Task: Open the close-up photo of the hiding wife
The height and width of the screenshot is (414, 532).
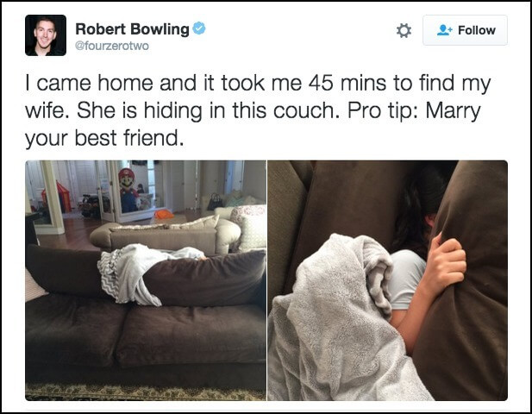Action: pos(388,280)
